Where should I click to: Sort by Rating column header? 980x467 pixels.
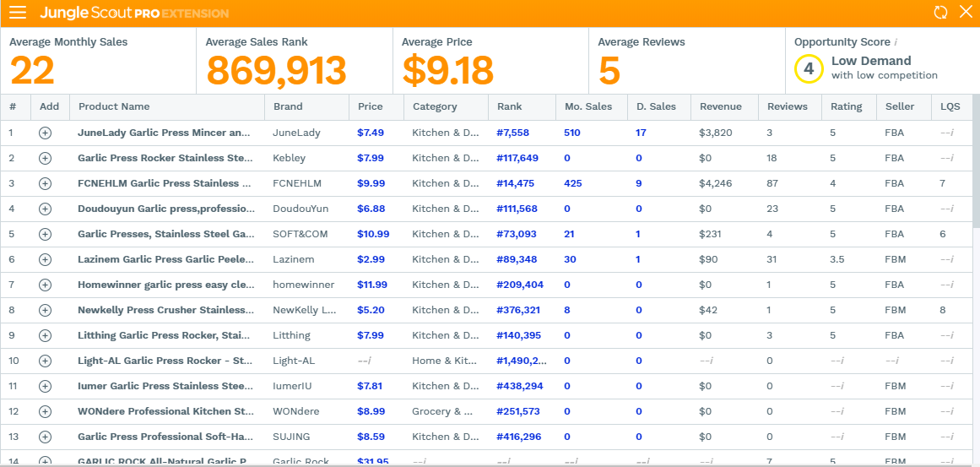(847, 107)
